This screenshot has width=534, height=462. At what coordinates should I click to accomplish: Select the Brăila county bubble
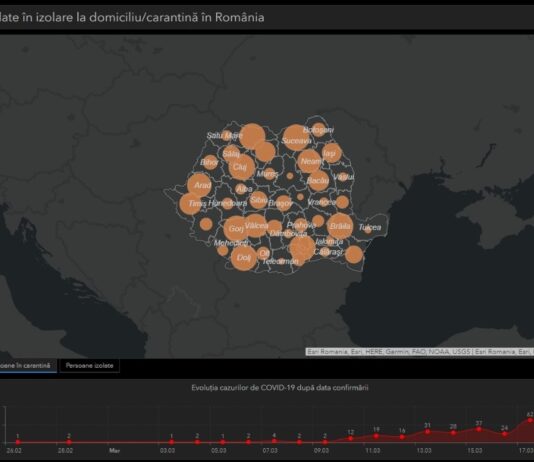pos(340,226)
